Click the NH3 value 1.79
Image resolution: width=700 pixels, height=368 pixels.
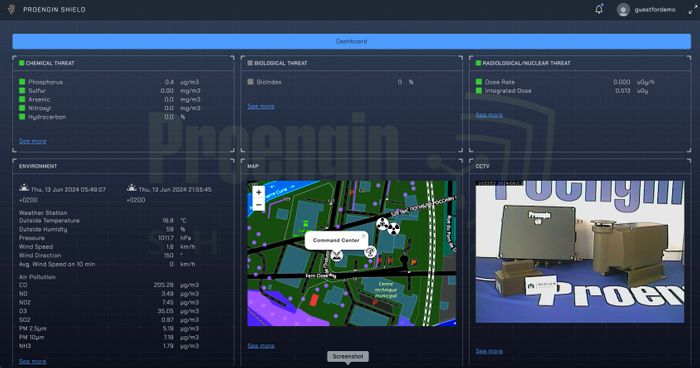tap(168, 346)
